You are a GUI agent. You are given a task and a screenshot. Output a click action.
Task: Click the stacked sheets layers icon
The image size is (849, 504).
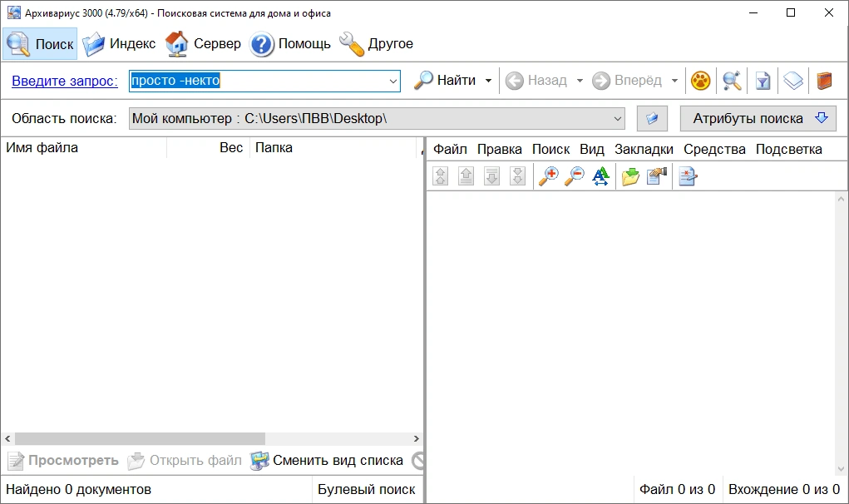(x=793, y=81)
